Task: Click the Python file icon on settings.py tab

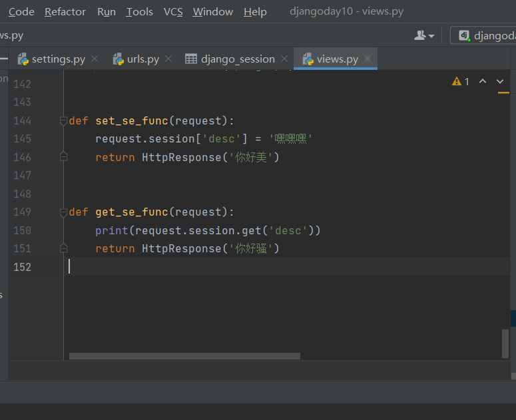Action: [23, 59]
